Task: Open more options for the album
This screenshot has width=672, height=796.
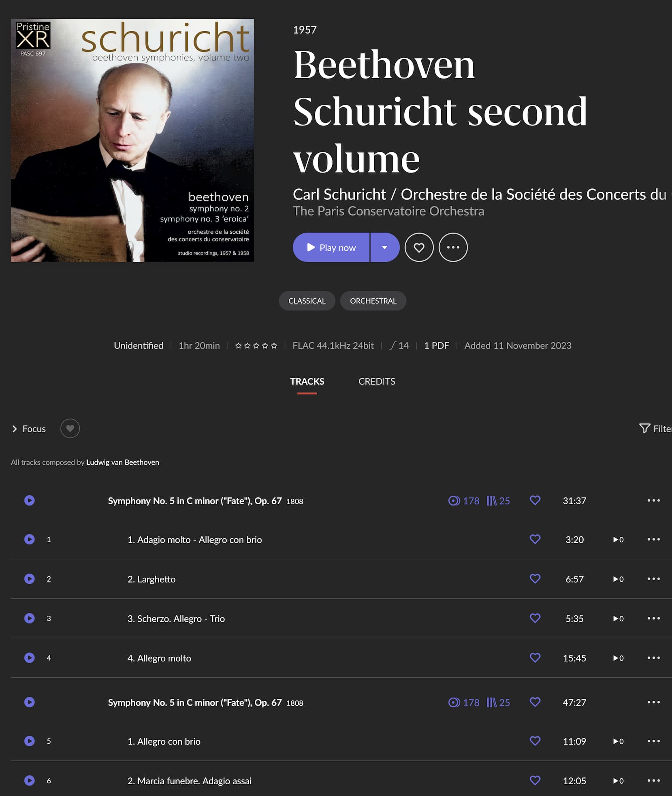Action: click(453, 247)
